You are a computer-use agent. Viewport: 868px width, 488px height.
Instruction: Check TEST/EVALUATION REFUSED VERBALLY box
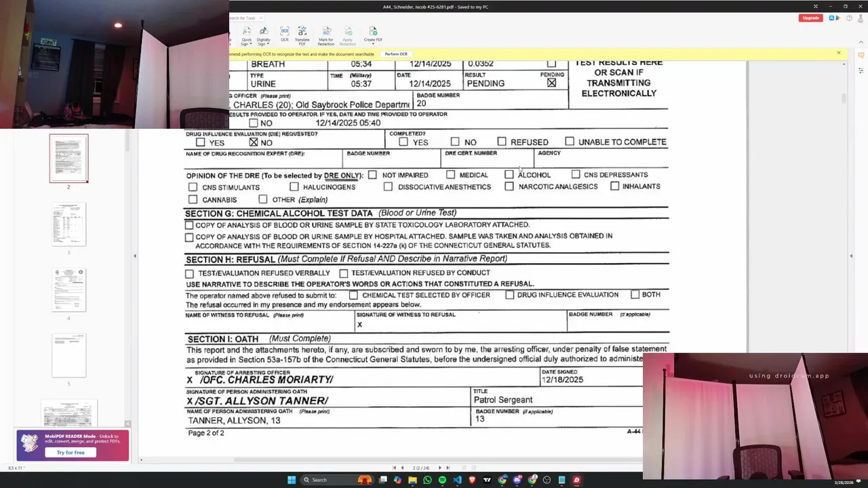coord(189,274)
